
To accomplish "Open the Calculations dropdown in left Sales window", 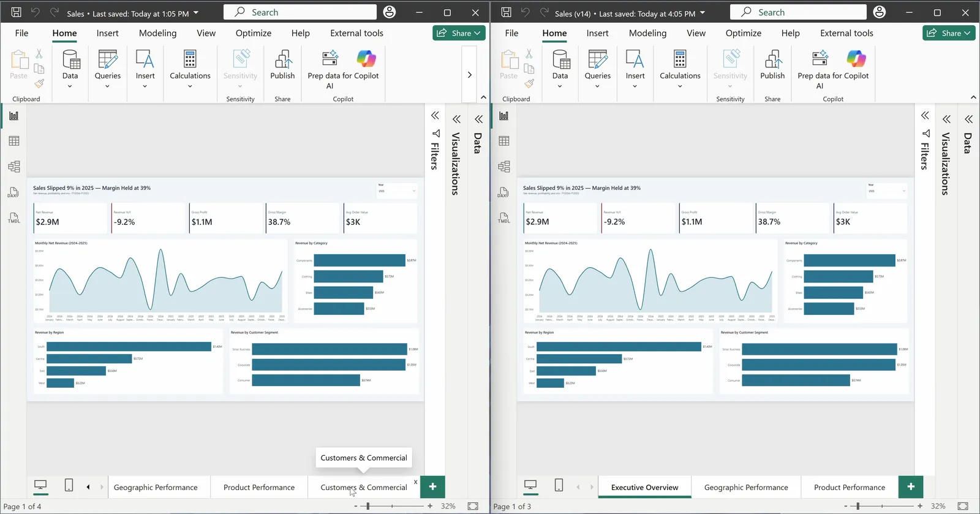I will point(190,86).
